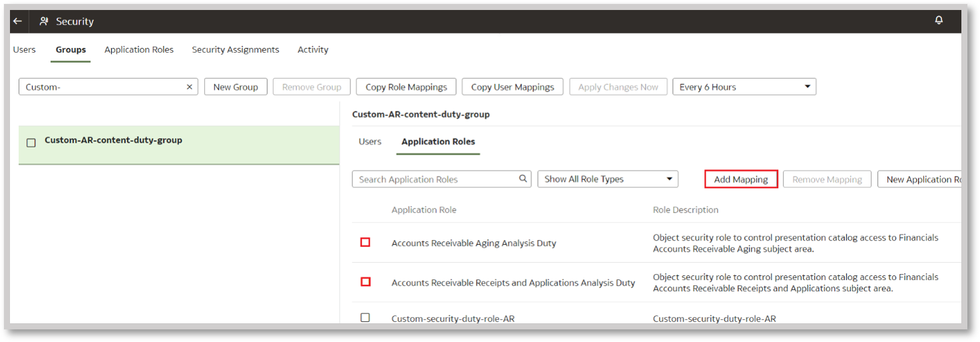The width and height of the screenshot is (980, 342).
Task: Check Accounts Receivable Receipts and Applications Analysis Duty
Action: (365, 282)
